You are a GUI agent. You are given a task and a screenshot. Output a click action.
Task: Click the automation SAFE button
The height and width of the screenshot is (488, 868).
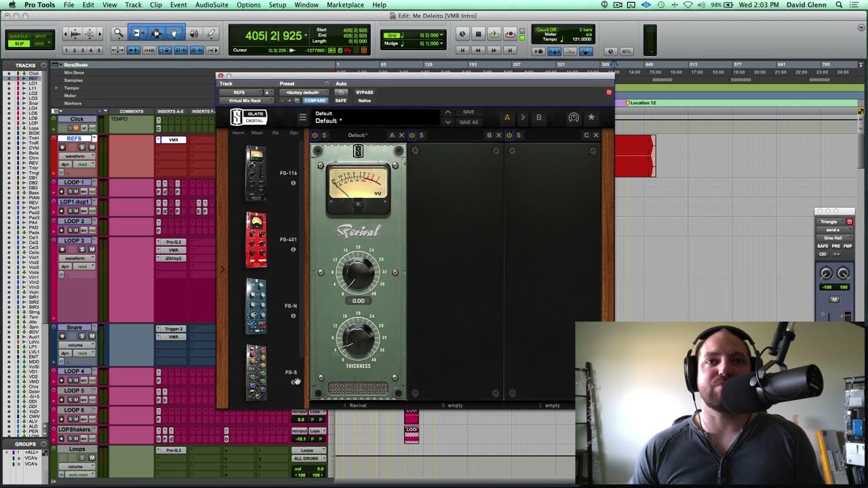[340, 100]
